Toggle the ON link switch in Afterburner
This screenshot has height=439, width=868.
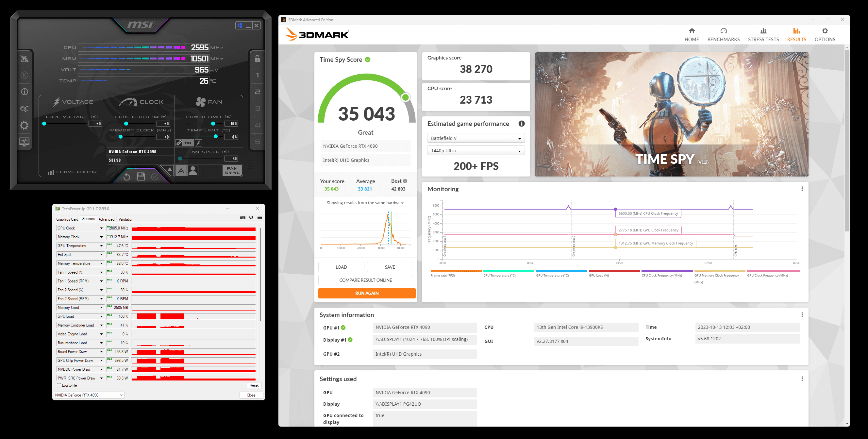tap(188, 143)
